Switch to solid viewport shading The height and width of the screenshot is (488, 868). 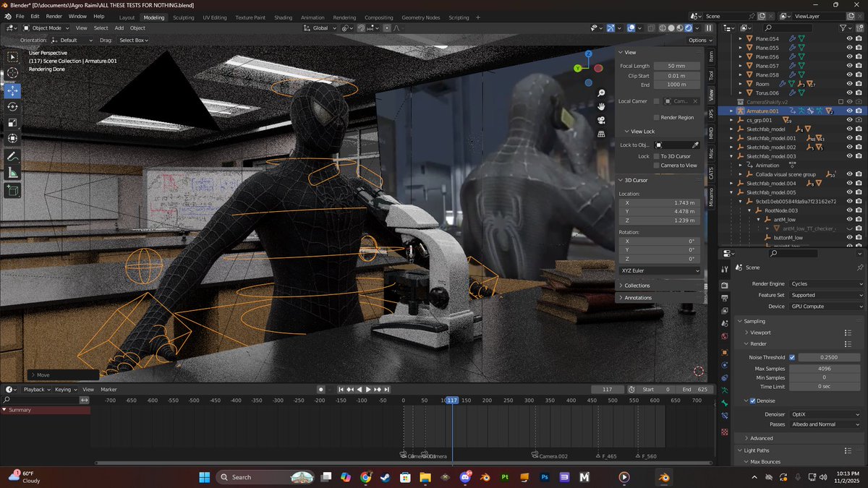point(671,28)
